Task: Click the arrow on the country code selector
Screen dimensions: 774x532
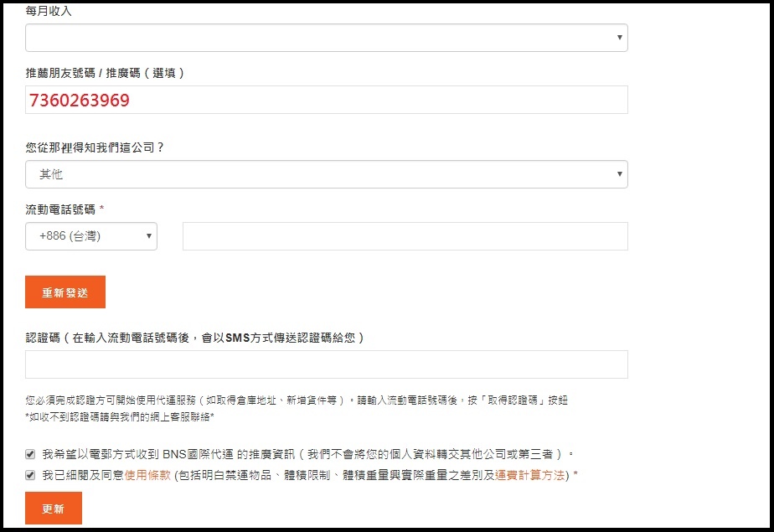Action: 149,236
